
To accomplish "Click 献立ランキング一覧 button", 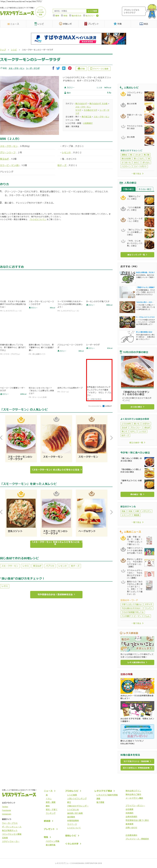I will (137, 254).
